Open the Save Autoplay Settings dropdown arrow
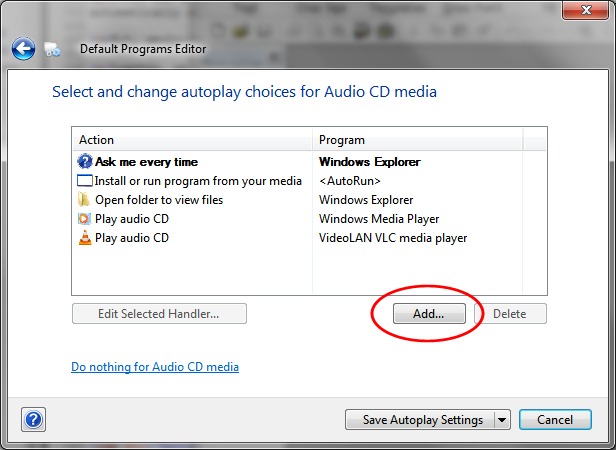 point(502,420)
